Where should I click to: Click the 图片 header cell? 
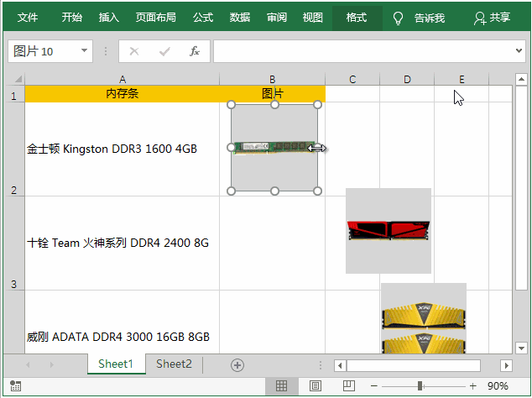coord(273,94)
